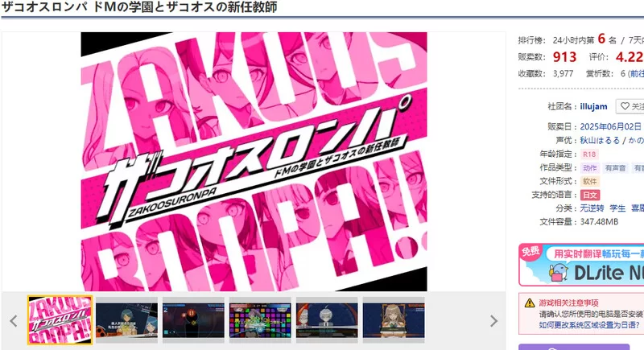The width and height of the screenshot is (644, 350).
Task: Click the 有声音 work type tag
Action: click(x=615, y=168)
